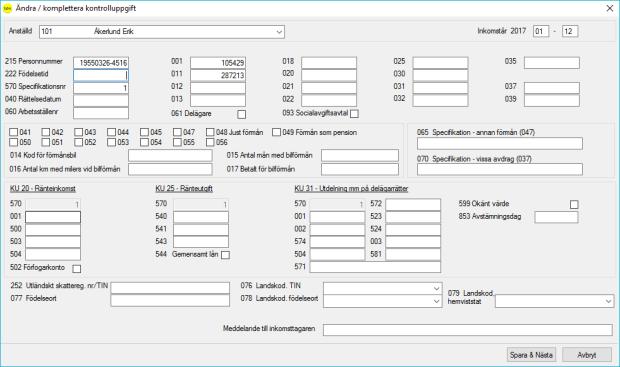
Task: Click the 014 Kod för förmånsbil field
Action: 170,155
